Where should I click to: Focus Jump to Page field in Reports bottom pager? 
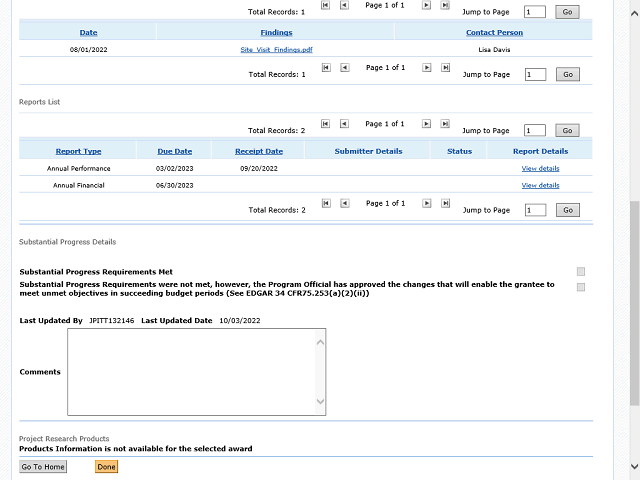coord(536,210)
